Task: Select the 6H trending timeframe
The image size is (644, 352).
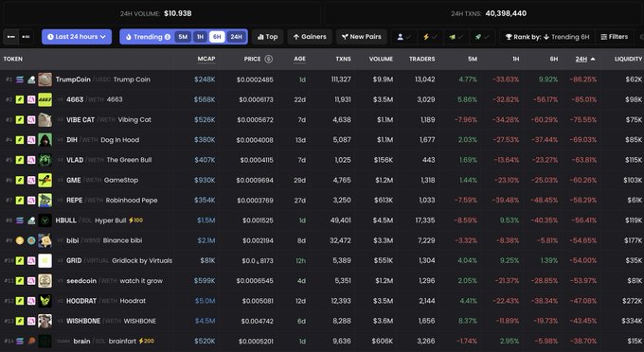Action: [x=217, y=37]
